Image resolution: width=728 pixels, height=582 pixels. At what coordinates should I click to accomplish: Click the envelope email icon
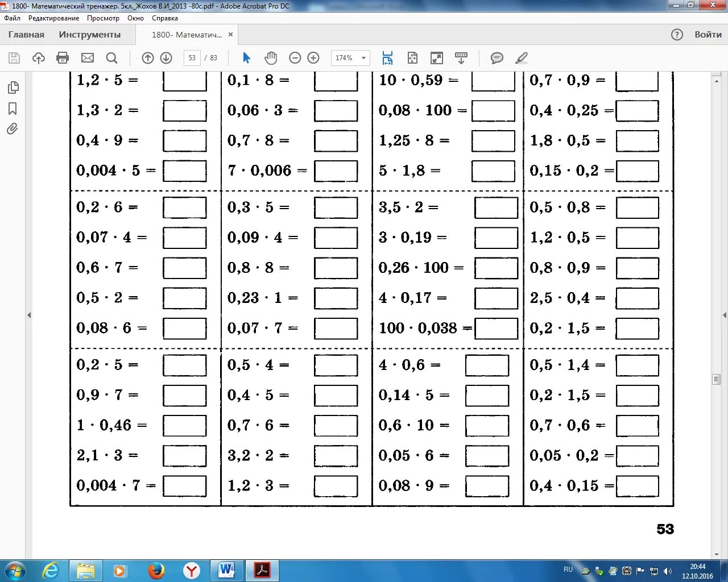tap(88, 58)
